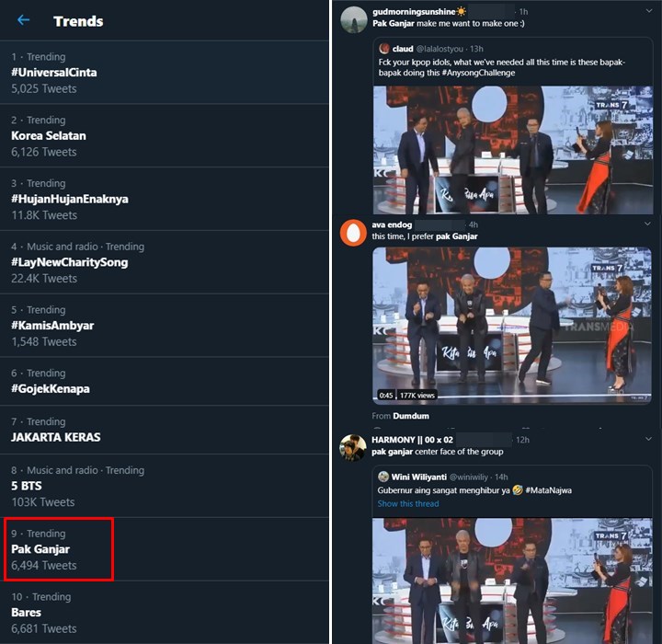Expand options caret on gudmorningsunshine tweet
The width and height of the screenshot is (662, 644).
[648, 11]
